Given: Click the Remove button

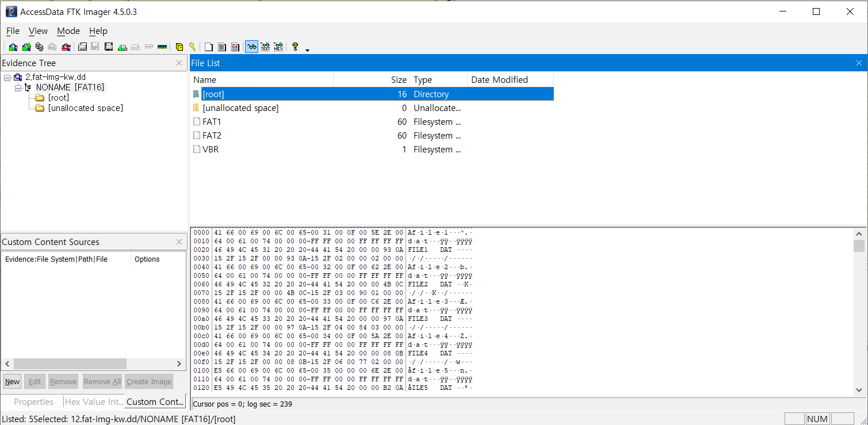Looking at the screenshot, I should (x=63, y=381).
